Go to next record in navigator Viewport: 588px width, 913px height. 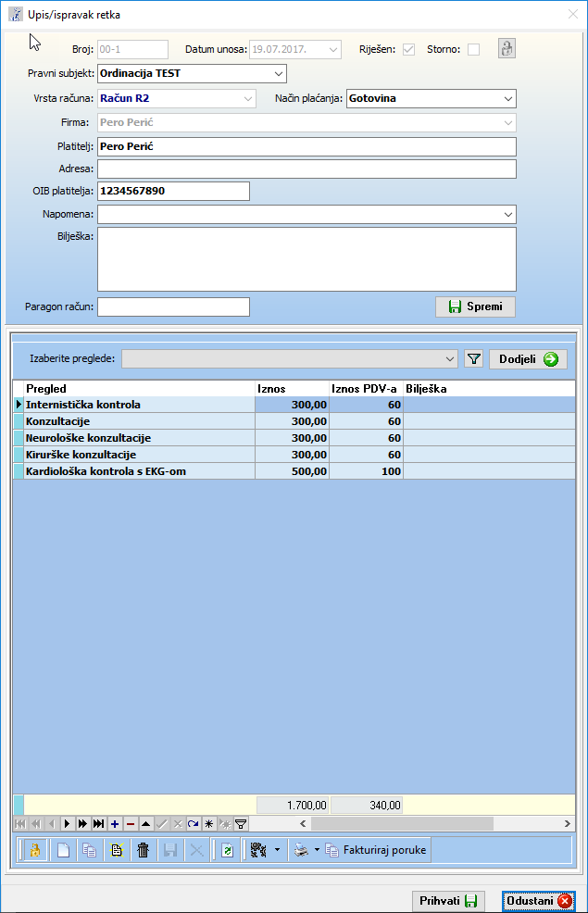click(68, 823)
